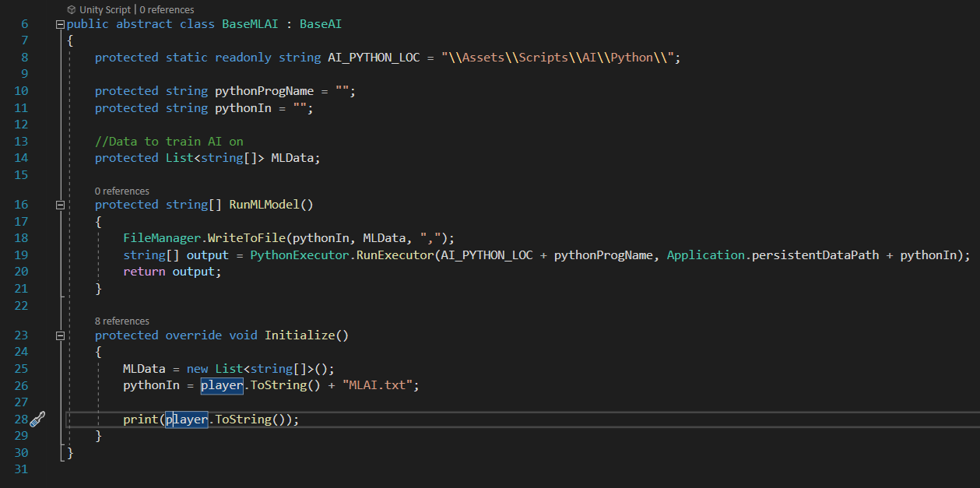Collapse the Initialize method on line 23
This screenshot has width=980, height=488.
tap(60, 335)
